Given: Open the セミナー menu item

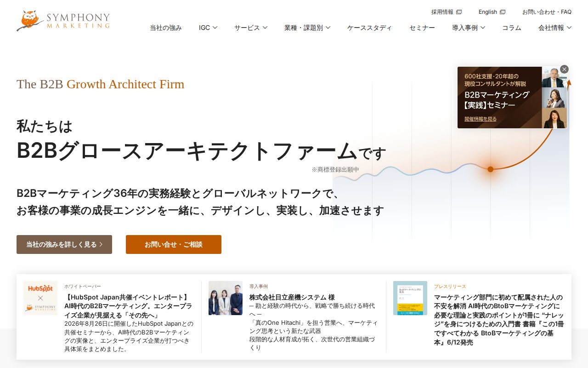Looking at the screenshot, I should click(x=422, y=28).
